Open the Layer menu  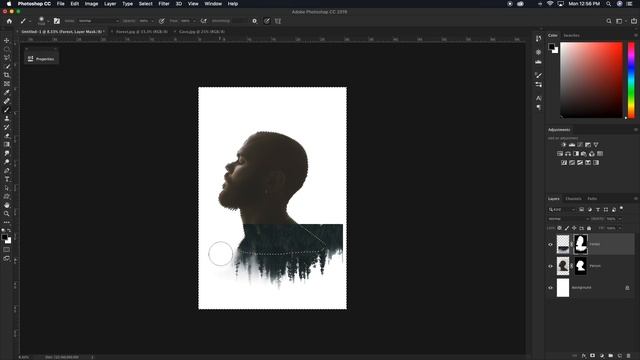click(x=110, y=4)
